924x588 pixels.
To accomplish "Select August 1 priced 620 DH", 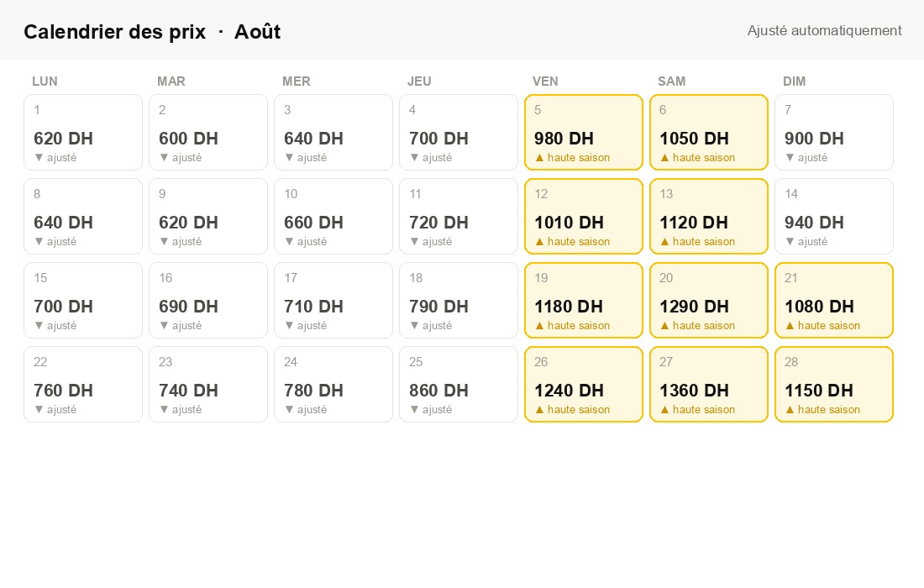I will coord(83,133).
